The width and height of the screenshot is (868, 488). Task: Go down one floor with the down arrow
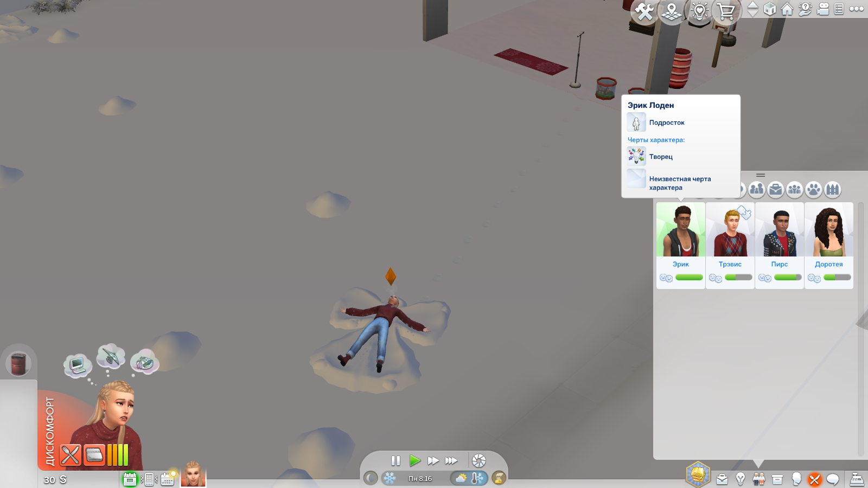pos(753,13)
